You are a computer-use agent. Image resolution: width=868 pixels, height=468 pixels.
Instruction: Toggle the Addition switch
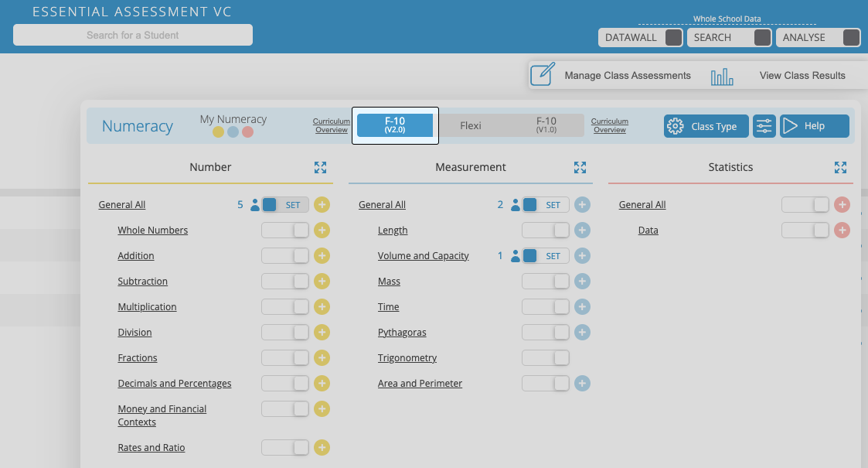pos(285,255)
